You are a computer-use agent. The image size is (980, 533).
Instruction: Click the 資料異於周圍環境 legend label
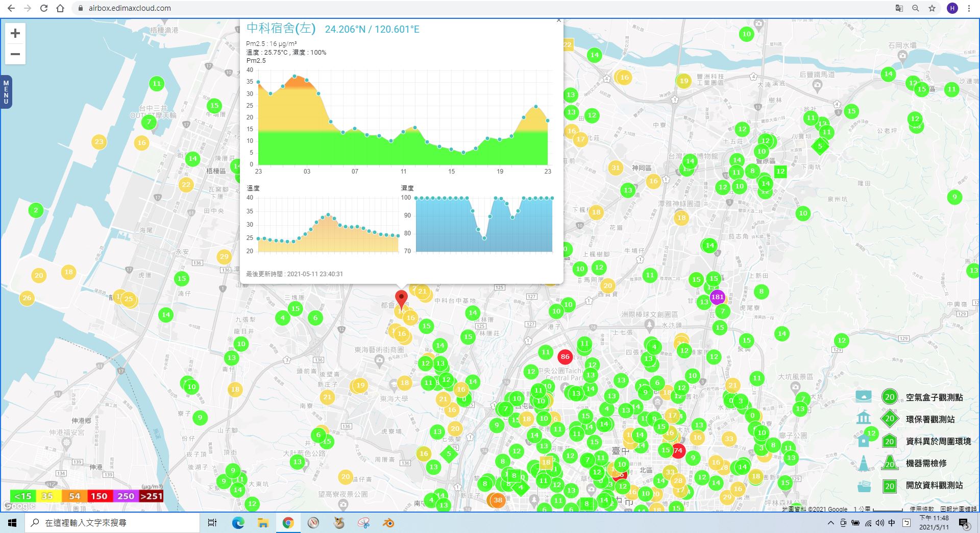pos(938,441)
